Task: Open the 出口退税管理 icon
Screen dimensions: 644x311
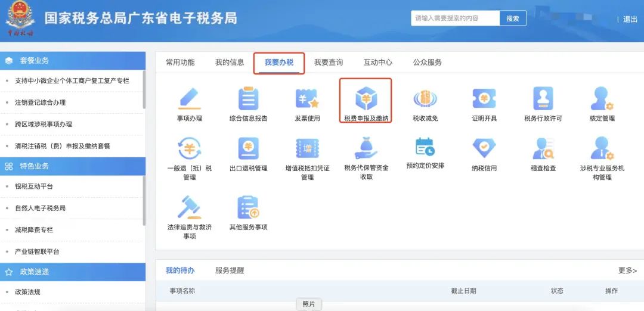Action: pyautogui.click(x=249, y=148)
